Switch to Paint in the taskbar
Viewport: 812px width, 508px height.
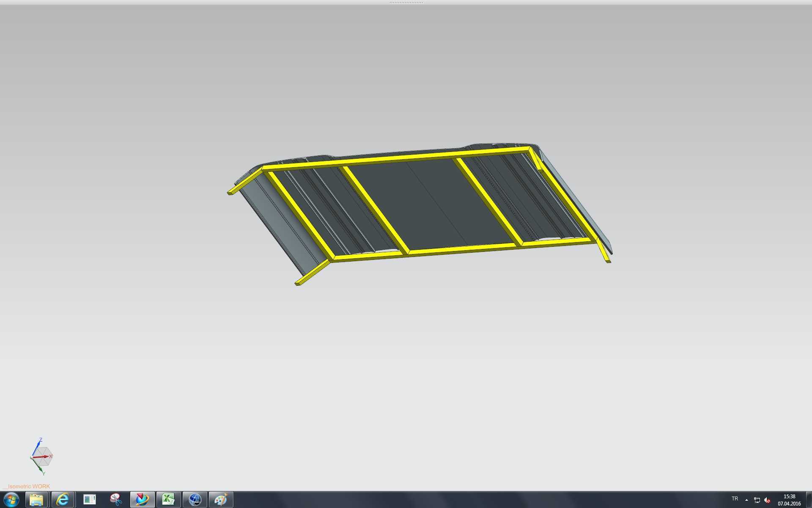click(x=221, y=500)
